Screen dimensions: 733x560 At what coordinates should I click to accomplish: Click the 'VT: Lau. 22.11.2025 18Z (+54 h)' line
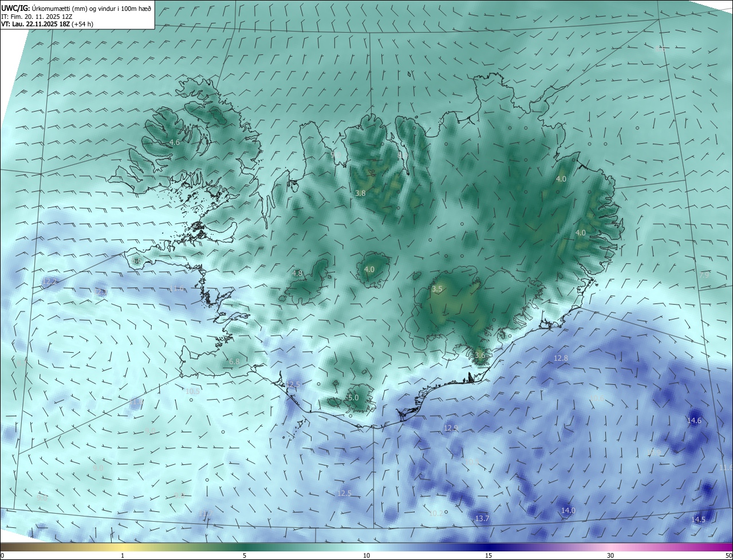(46, 25)
